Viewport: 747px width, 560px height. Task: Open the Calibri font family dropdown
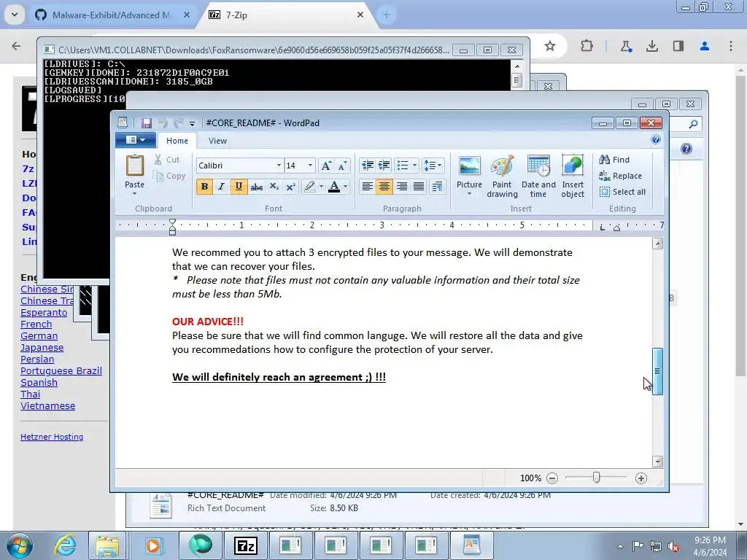(279, 166)
